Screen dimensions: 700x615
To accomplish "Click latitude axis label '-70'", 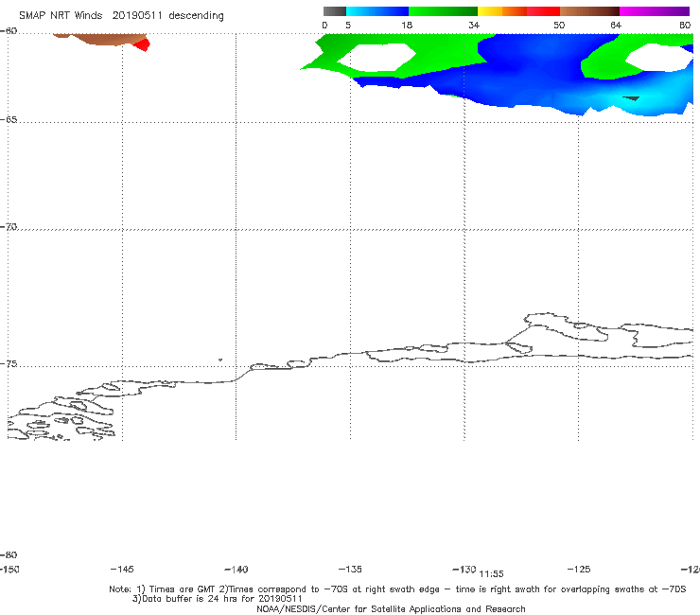I will tap(9, 227).
